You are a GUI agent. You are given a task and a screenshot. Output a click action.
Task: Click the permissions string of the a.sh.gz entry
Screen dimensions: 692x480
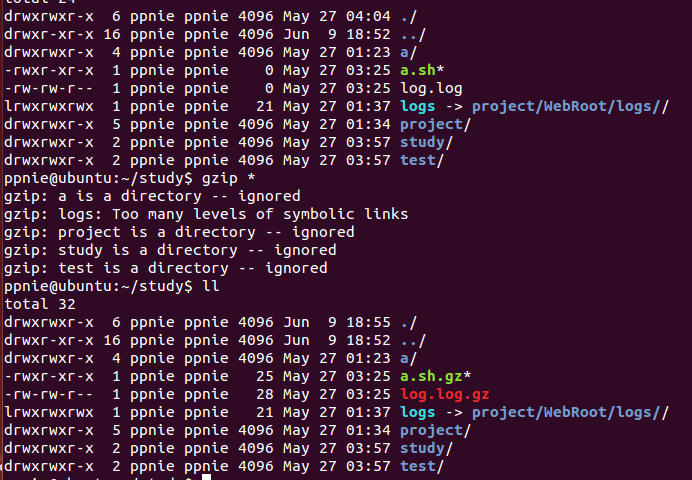coord(49,376)
